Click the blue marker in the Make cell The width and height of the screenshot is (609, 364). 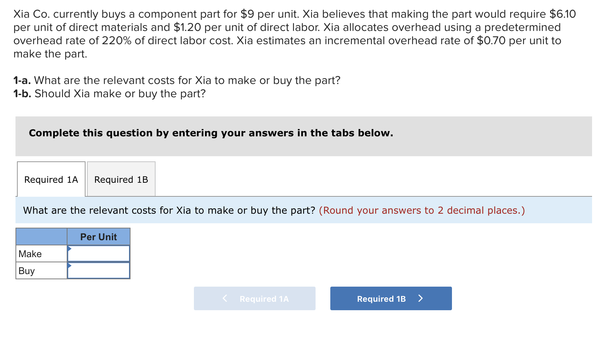pos(69,249)
